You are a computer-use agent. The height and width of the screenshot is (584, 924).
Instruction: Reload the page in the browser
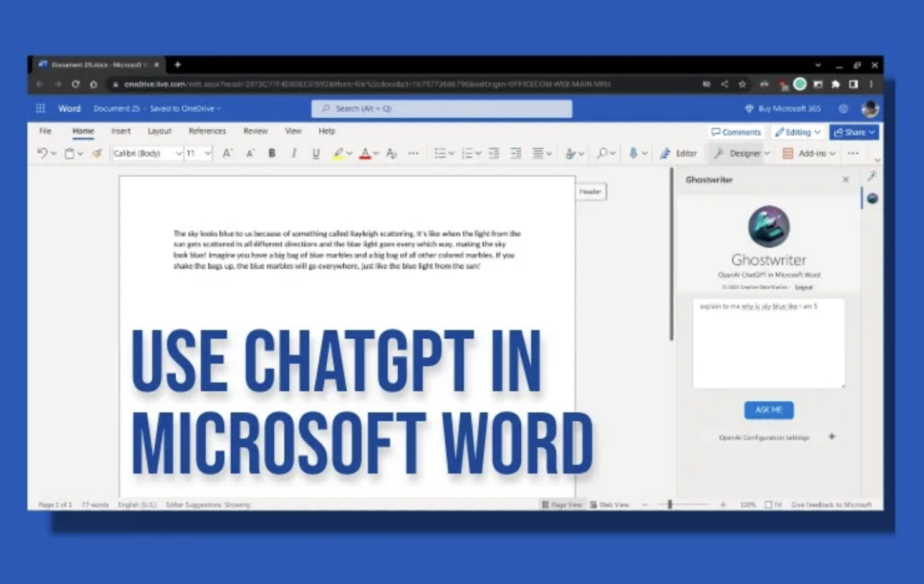point(75,84)
